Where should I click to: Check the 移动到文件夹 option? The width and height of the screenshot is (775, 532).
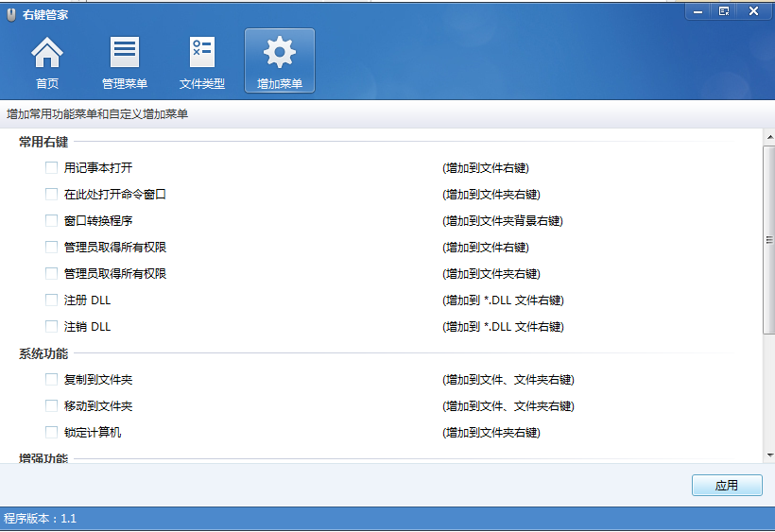(52, 406)
